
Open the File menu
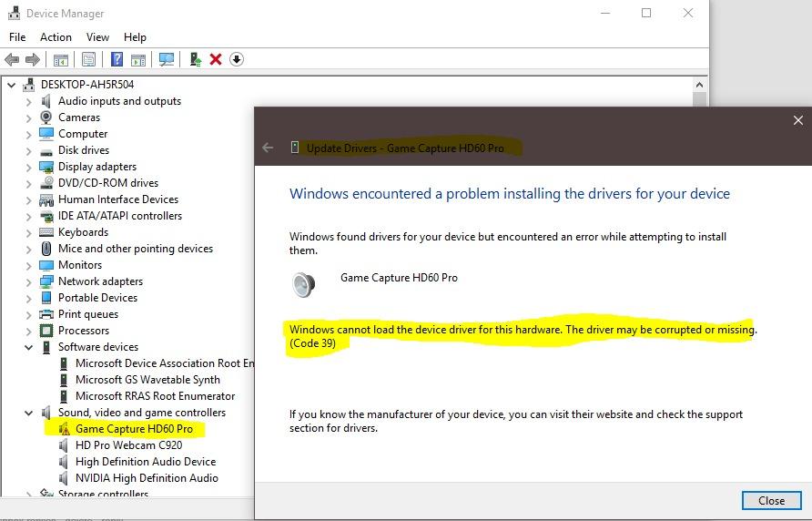[x=17, y=37]
